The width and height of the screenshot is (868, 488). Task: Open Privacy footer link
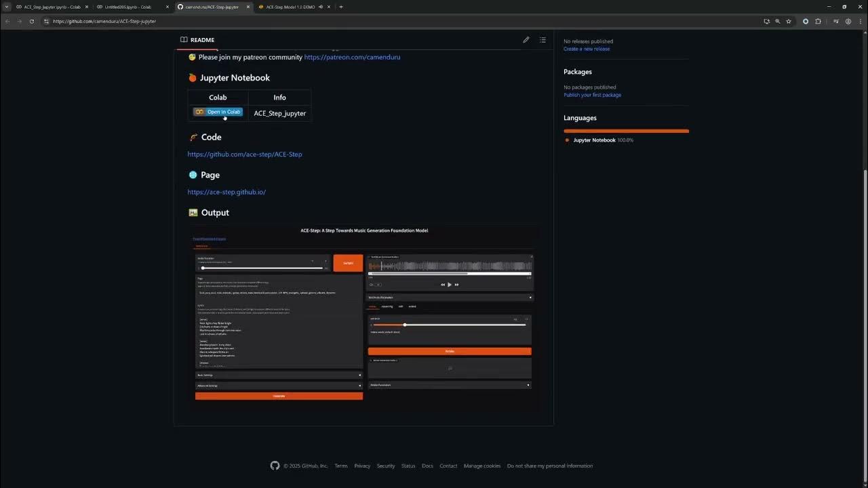point(362,466)
